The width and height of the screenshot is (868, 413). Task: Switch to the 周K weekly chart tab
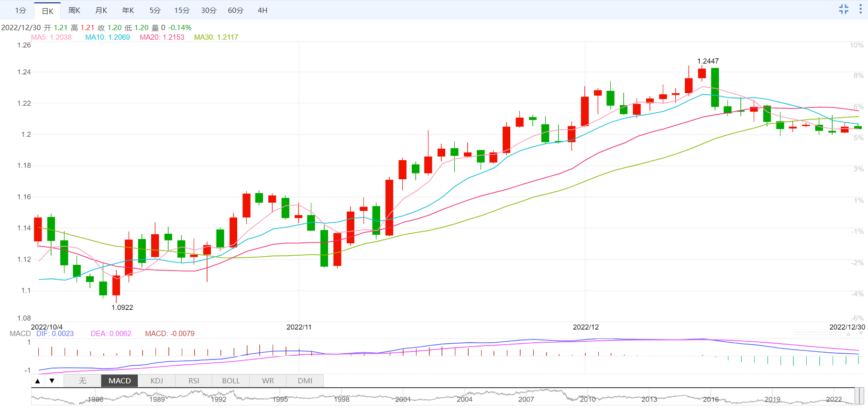tap(74, 10)
